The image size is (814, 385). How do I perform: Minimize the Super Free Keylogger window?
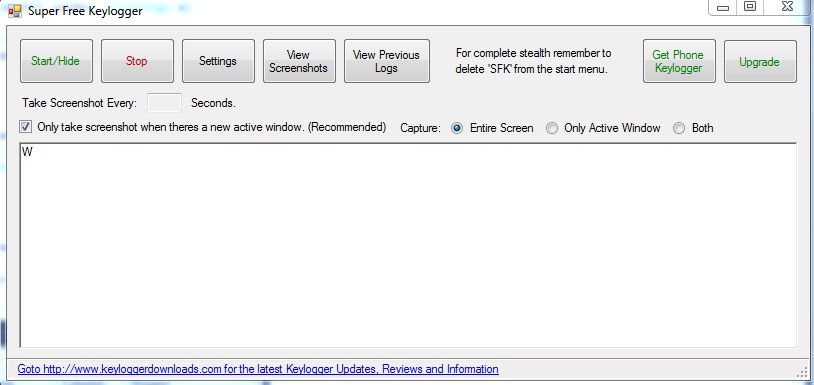[723, 7]
